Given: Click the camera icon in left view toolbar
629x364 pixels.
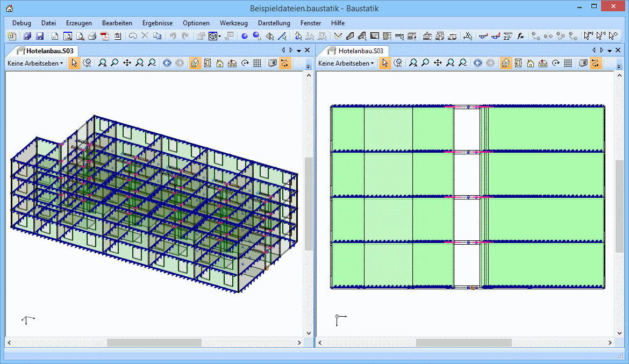Looking at the screenshot, I should tap(273, 63).
